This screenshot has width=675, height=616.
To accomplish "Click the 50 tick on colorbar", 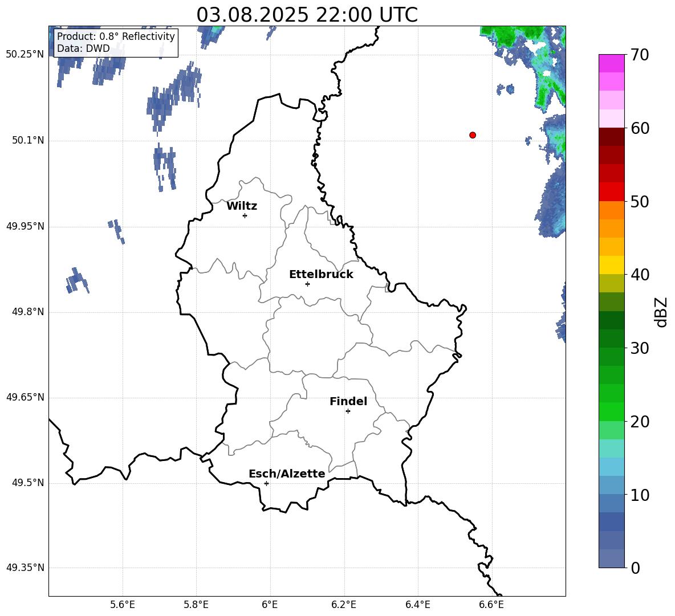I will point(640,201).
